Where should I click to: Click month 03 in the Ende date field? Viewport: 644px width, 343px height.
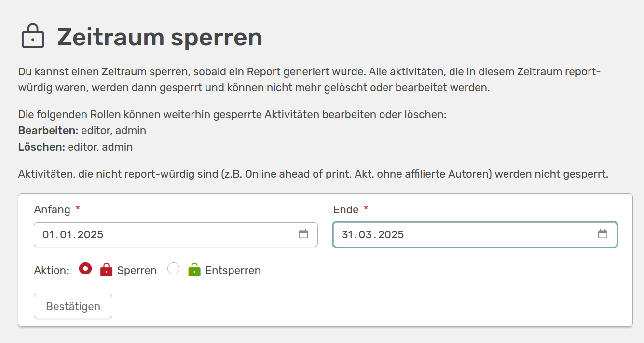366,235
